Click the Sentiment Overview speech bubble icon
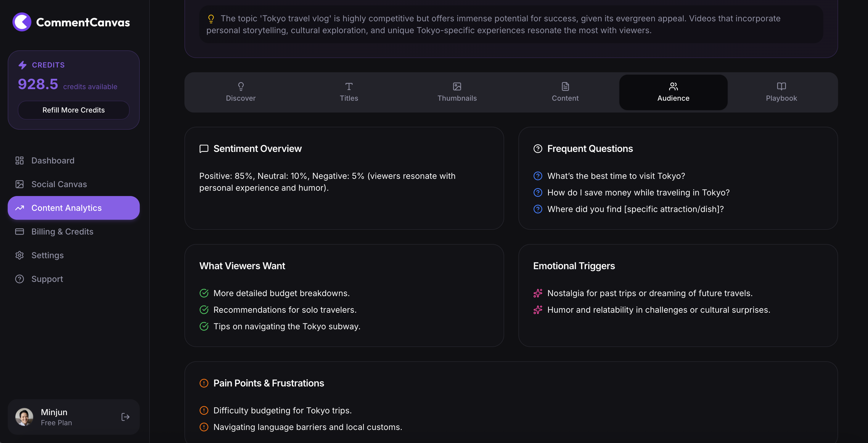 [x=203, y=149]
